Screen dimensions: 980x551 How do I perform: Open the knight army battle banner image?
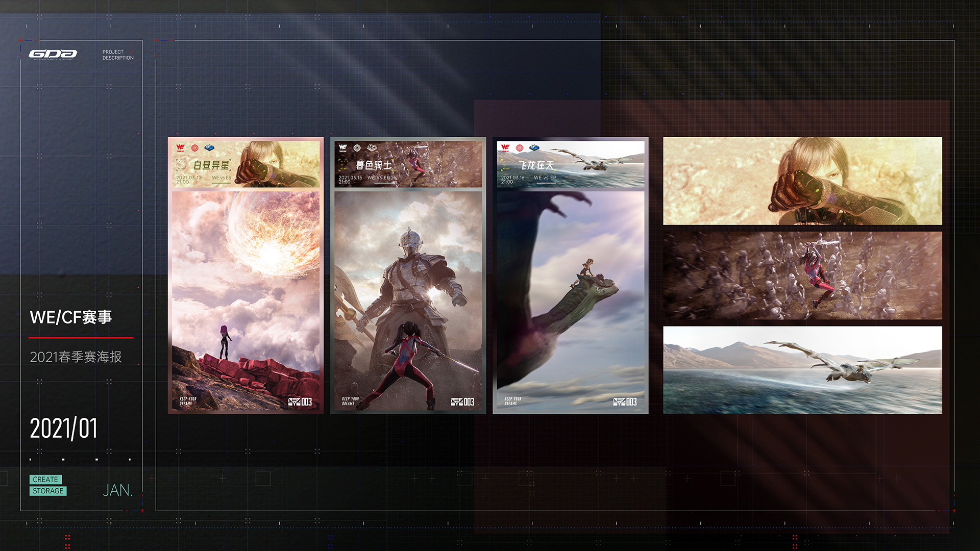coord(802,275)
